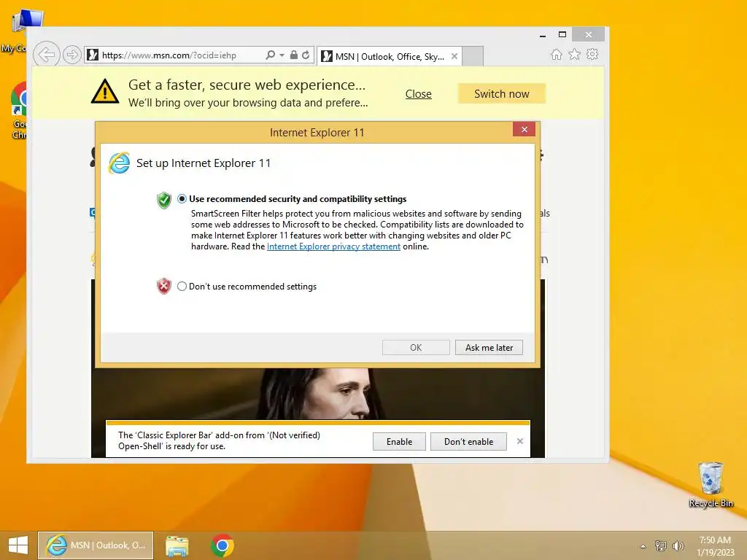Click the volume speaker tray icon
Screen dimensions: 747x560
[x=678, y=546]
